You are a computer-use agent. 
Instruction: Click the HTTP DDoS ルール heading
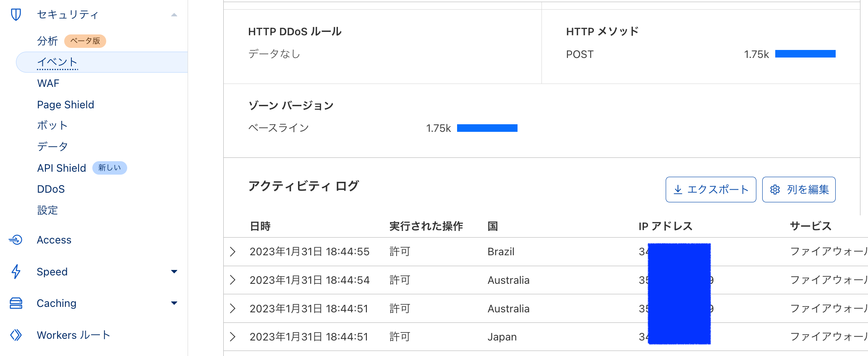click(x=295, y=31)
